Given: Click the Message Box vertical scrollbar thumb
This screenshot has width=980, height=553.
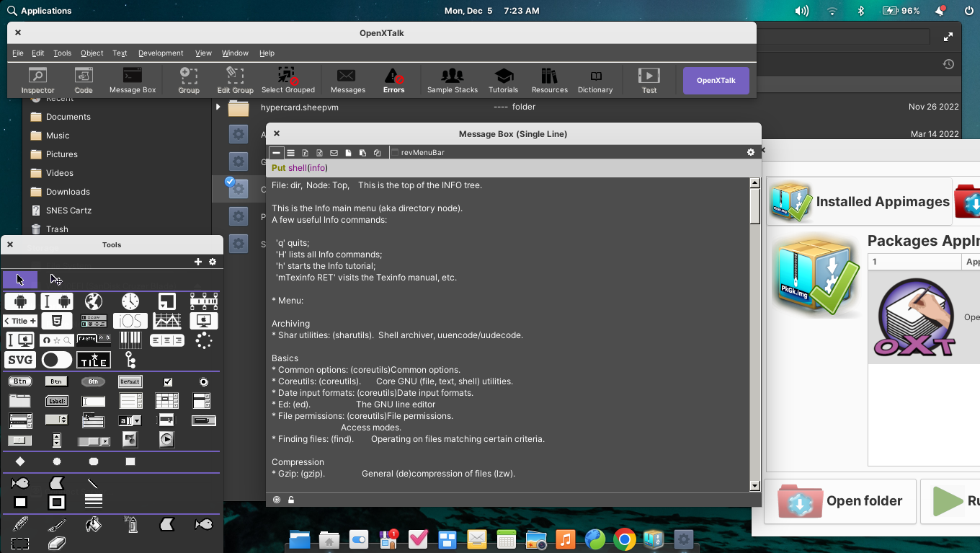Looking at the screenshot, I should click(x=755, y=206).
